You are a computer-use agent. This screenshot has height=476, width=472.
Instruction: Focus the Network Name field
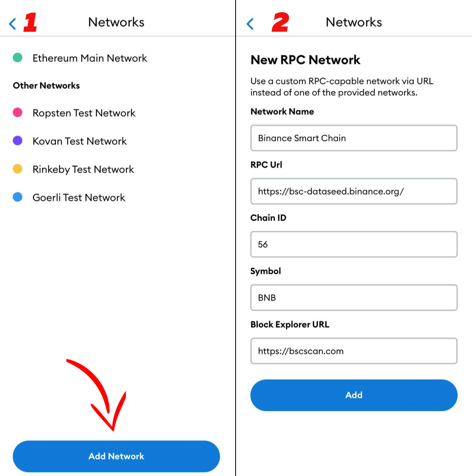tap(354, 138)
